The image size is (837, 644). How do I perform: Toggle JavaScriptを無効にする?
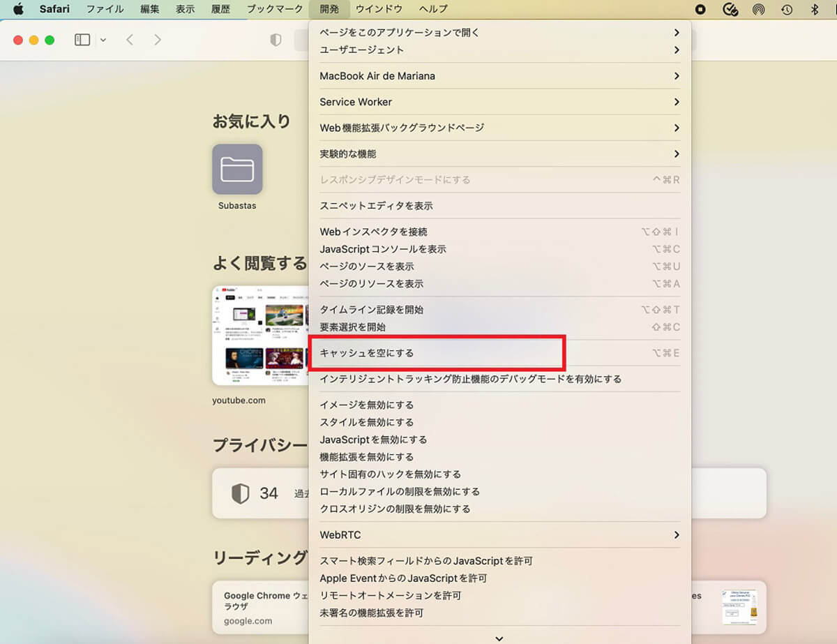click(x=500, y=440)
